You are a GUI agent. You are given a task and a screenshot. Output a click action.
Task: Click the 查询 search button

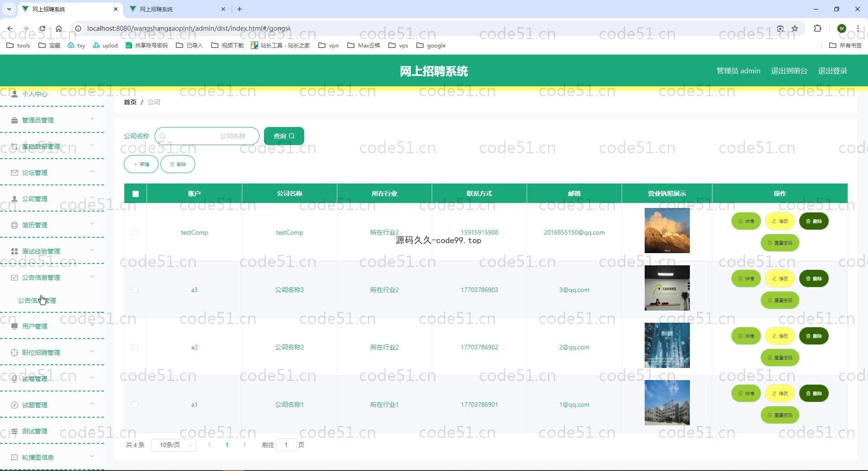pos(284,136)
